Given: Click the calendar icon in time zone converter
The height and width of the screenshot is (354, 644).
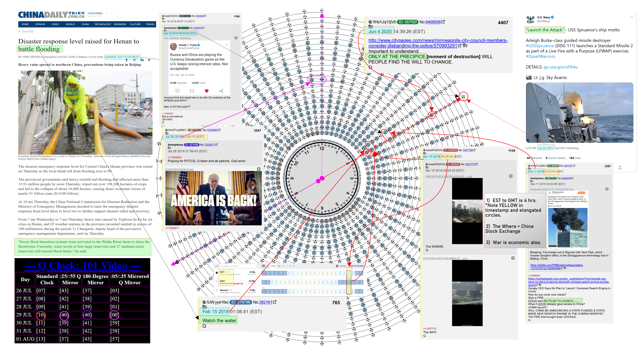Looking at the screenshot, I should 263,266.
